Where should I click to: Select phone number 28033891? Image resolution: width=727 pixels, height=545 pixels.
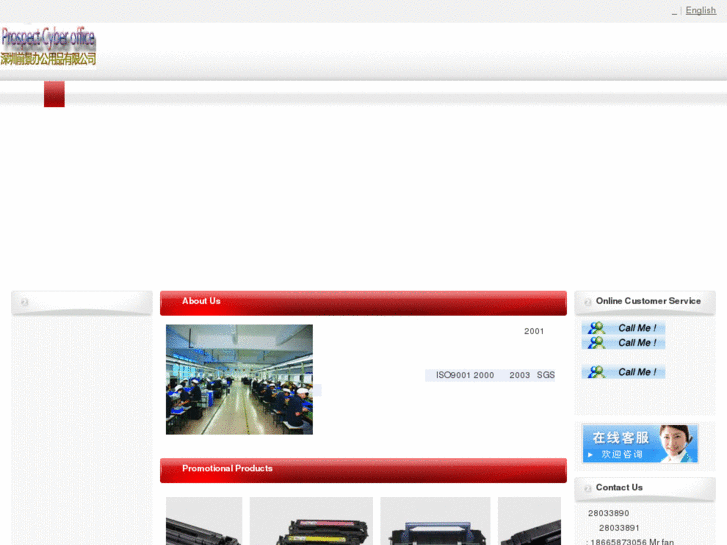point(619,528)
